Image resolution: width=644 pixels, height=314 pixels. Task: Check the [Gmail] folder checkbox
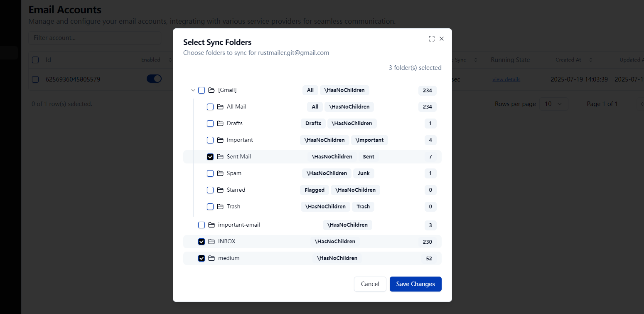(202, 90)
